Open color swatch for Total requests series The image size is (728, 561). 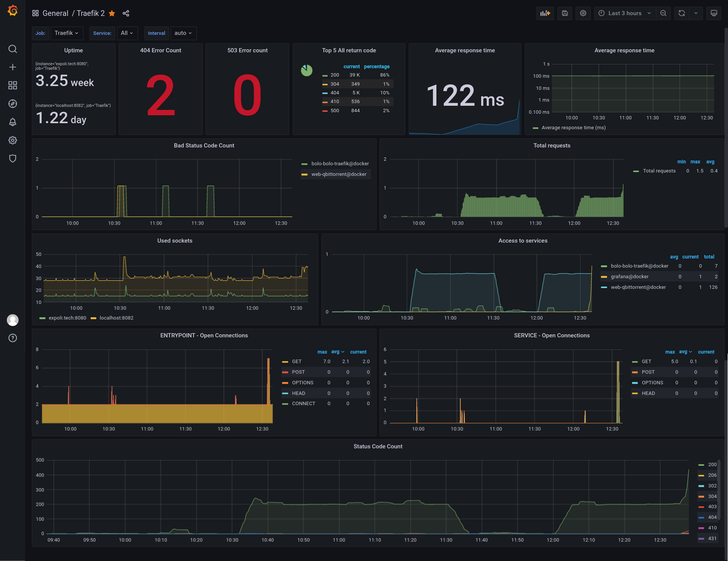pos(636,171)
